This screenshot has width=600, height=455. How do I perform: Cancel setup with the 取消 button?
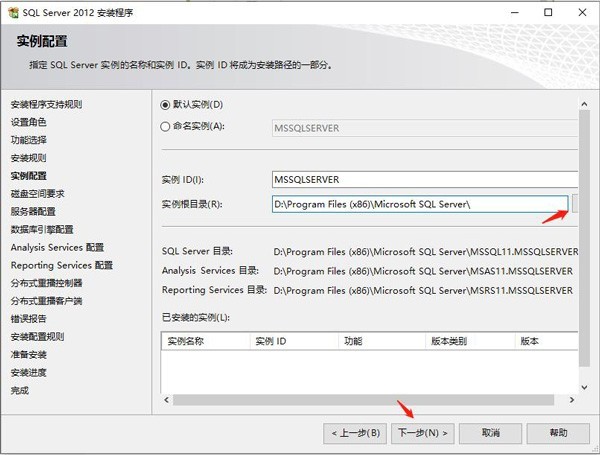(x=491, y=433)
